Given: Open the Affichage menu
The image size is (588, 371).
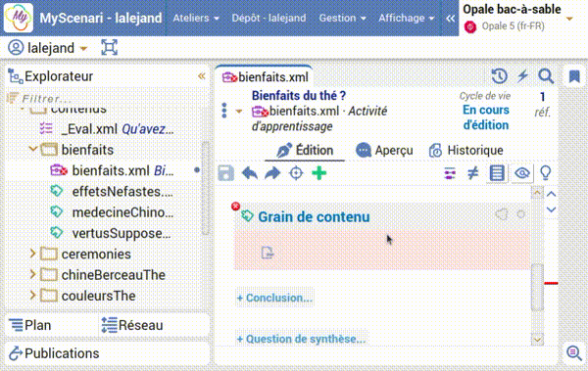Looking at the screenshot, I should (x=407, y=18).
